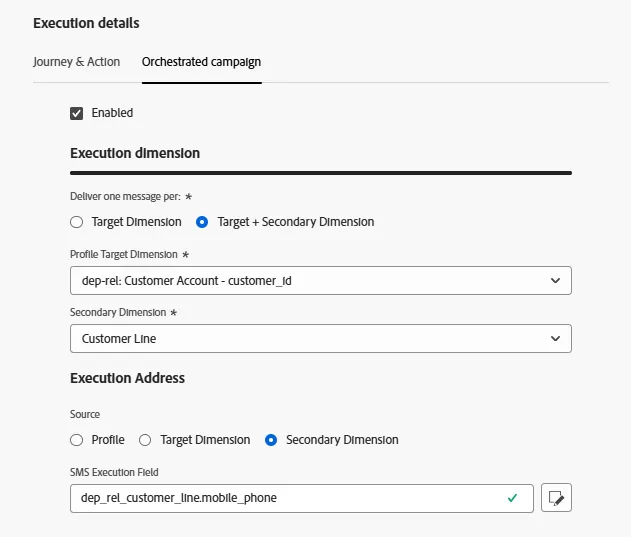631x537 pixels.
Task: Click the Execution Address heading
Action: tap(128, 378)
